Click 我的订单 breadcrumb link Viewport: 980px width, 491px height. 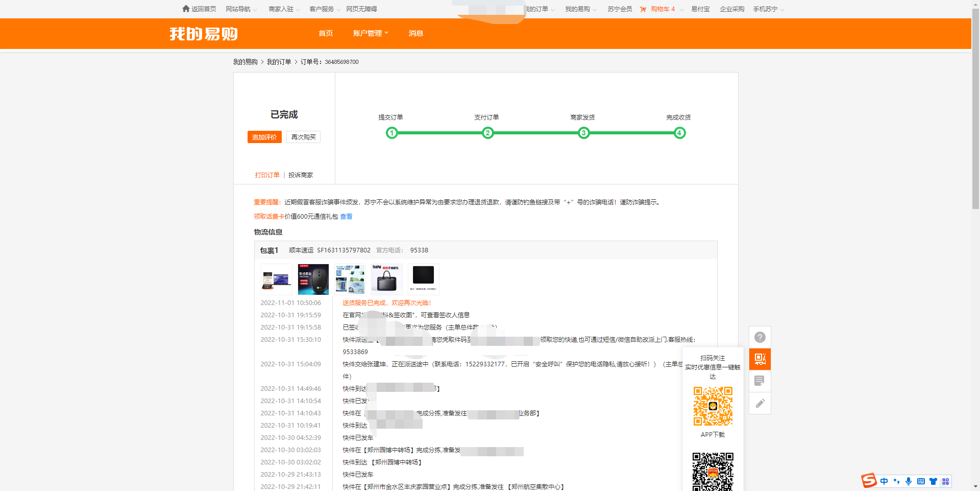tap(279, 62)
